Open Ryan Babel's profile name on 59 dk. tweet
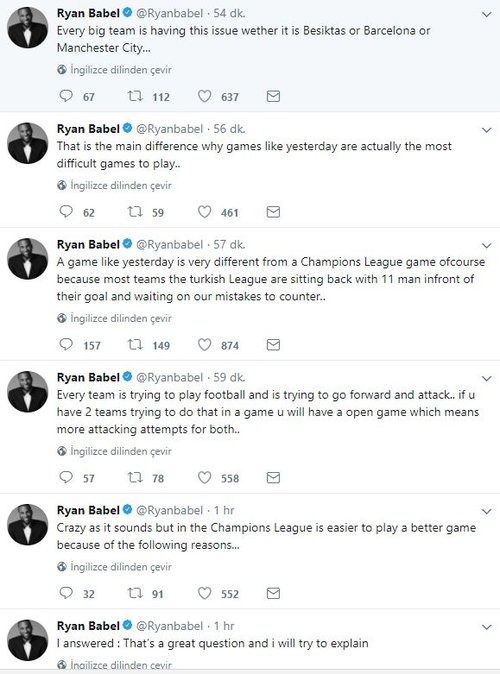 [88, 377]
